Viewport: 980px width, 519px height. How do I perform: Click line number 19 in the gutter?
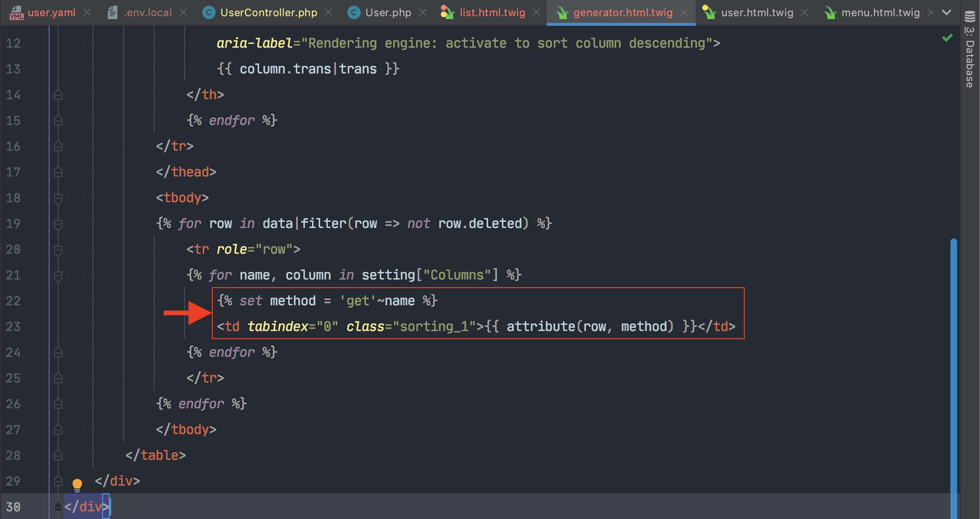13,224
